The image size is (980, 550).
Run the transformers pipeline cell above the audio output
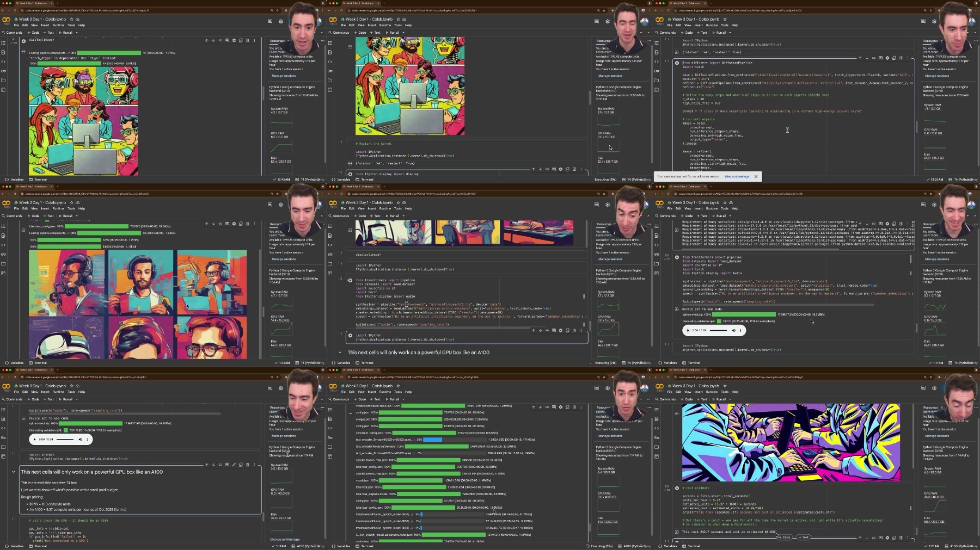[x=677, y=257]
